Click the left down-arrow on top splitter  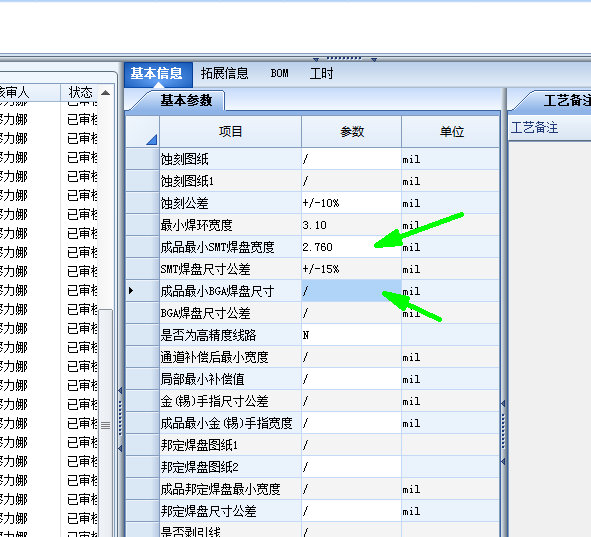point(316,60)
